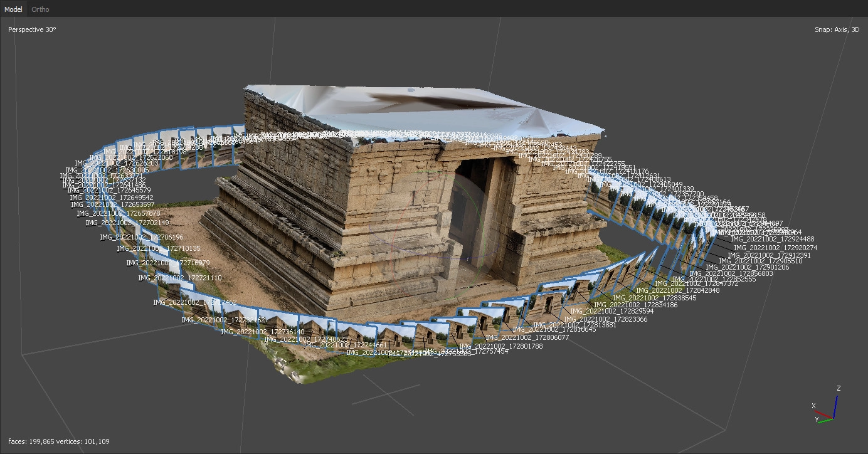Select camera label IMG_20221002_172721110
The width and height of the screenshot is (868, 454).
pyautogui.click(x=179, y=278)
